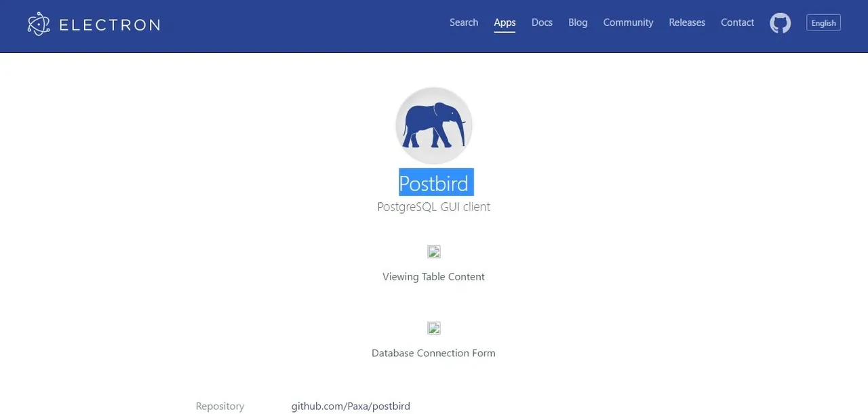Open the broken Database Connection Form image
The width and height of the screenshot is (868, 414).
[434, 328]
